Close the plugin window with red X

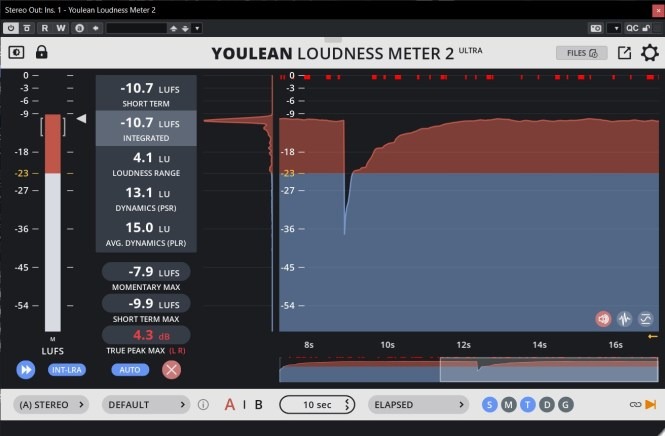pos(658,10)
